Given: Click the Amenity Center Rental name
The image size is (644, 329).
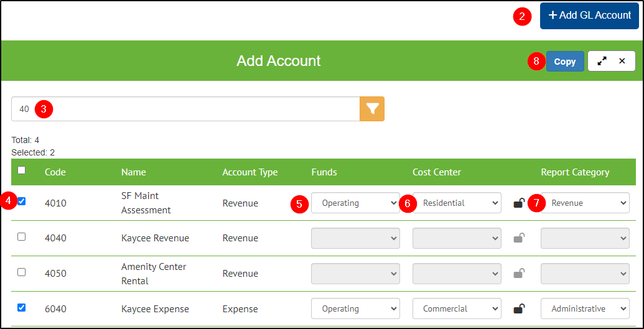Looking at the screenshot, I should (154, 274).
